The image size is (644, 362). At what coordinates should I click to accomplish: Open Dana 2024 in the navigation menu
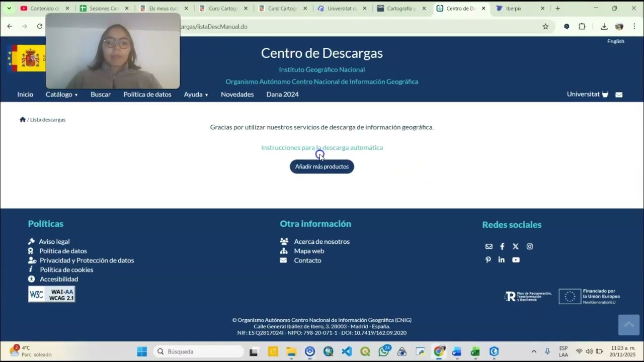[282, 95]
